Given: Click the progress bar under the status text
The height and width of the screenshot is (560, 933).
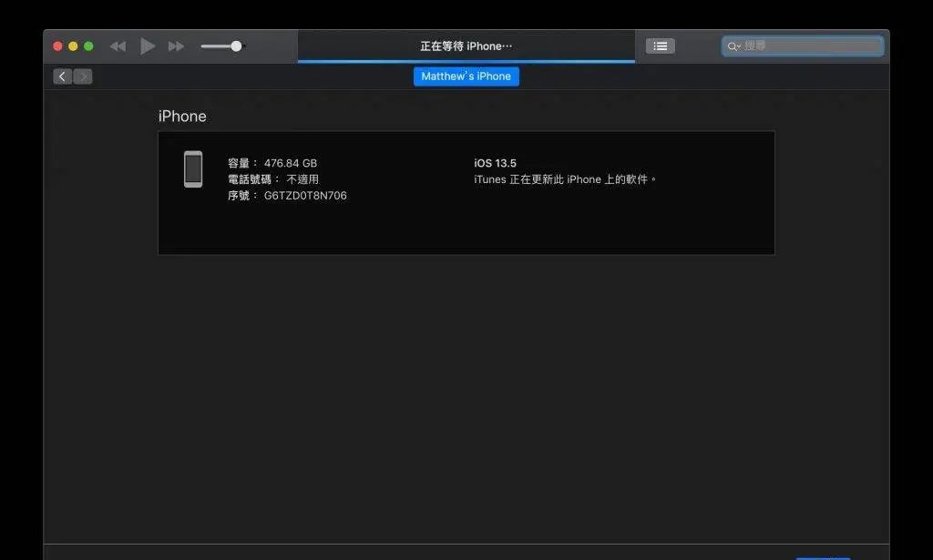Looking at the screenshot, I should pyautogui.click(x=466, y=58).
